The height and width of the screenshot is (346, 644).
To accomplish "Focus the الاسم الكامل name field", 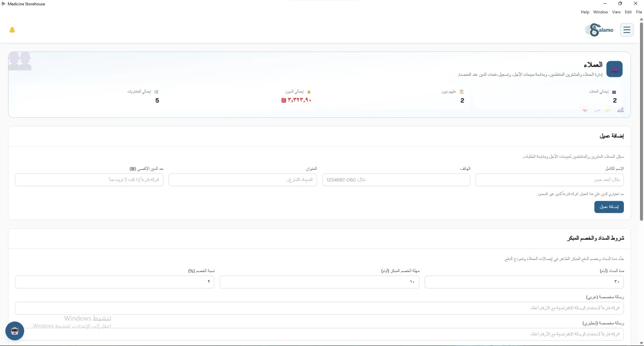I will [x=549, y=180].
